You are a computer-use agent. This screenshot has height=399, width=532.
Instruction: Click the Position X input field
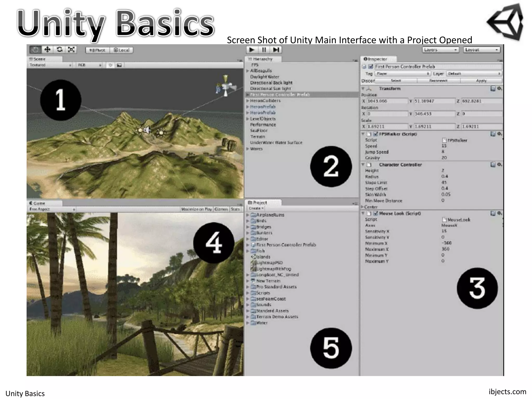point(387,101)
